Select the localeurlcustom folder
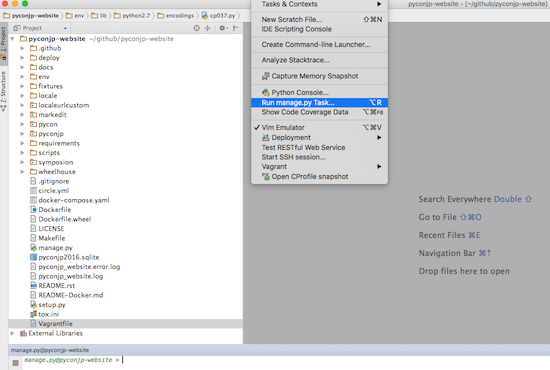This screenshot has height=370, width=550. (x=63, y=105)
